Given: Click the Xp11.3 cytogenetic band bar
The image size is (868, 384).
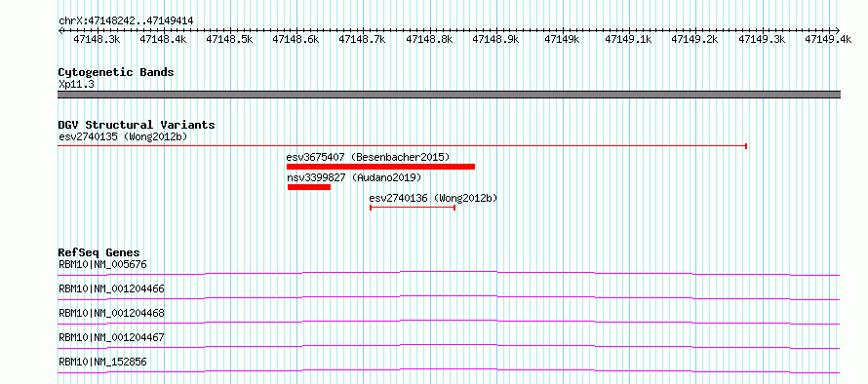Looking at the screenshot, I should tap(449, 95).
